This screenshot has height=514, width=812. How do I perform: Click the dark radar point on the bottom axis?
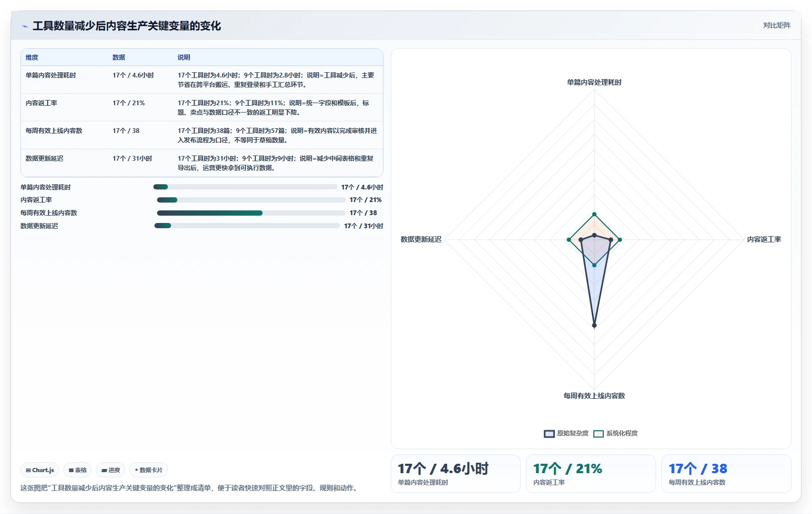click(594, 326)
